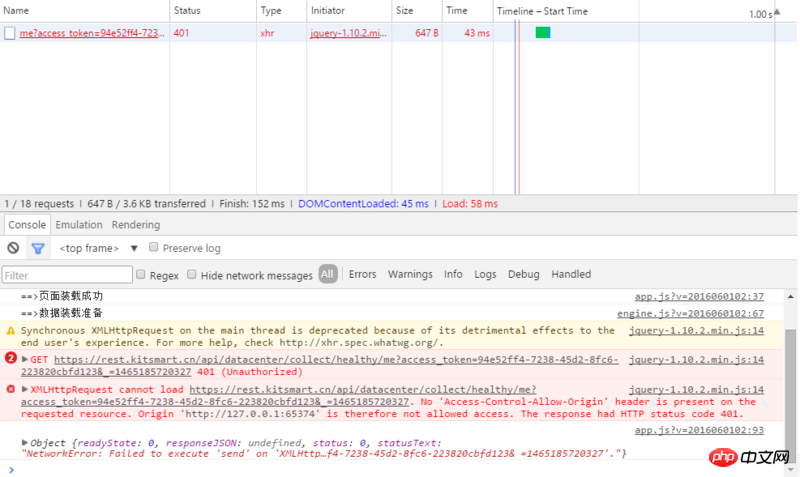Sort requests by the Status column header

pos(187,11)
